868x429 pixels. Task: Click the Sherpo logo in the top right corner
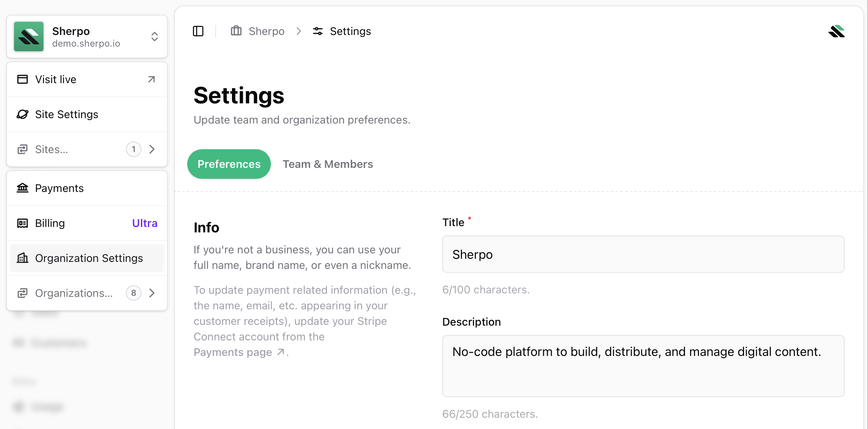click(x=836, y=31)
